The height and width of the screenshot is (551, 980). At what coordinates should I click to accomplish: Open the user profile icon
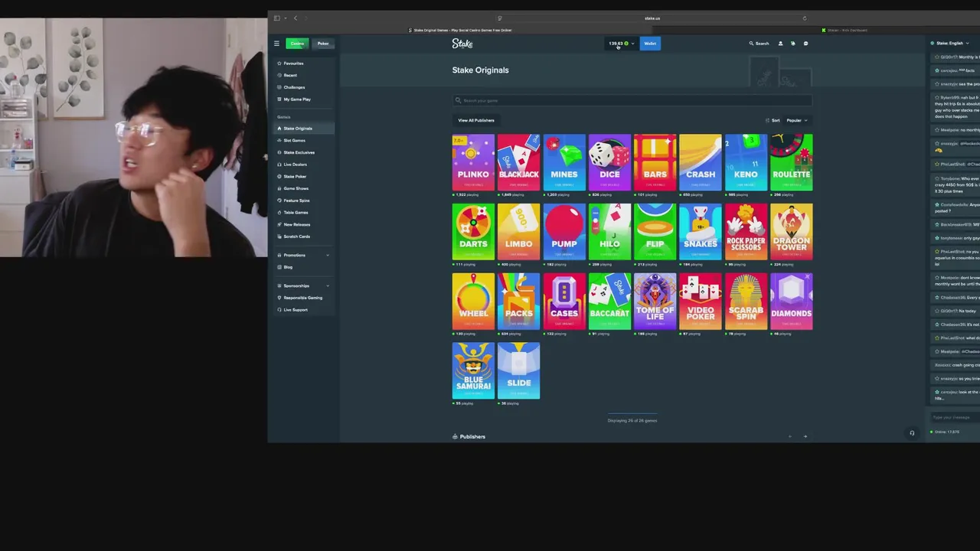click(780, 44)
